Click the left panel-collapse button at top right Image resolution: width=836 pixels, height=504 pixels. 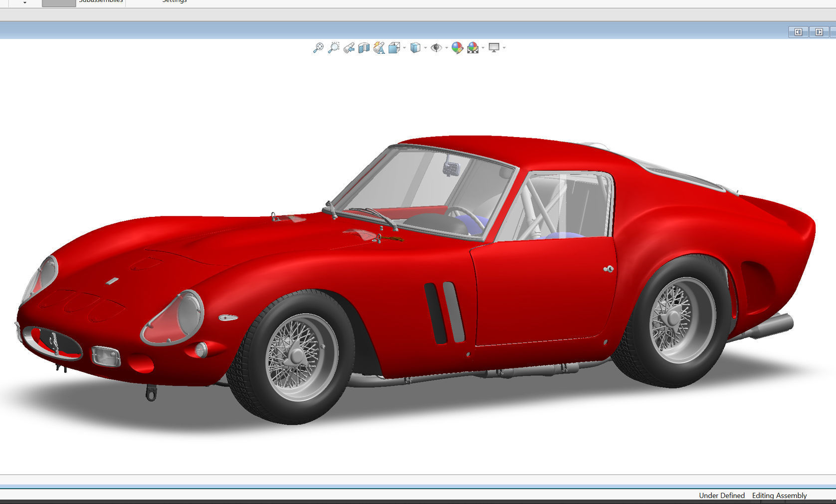798,32
